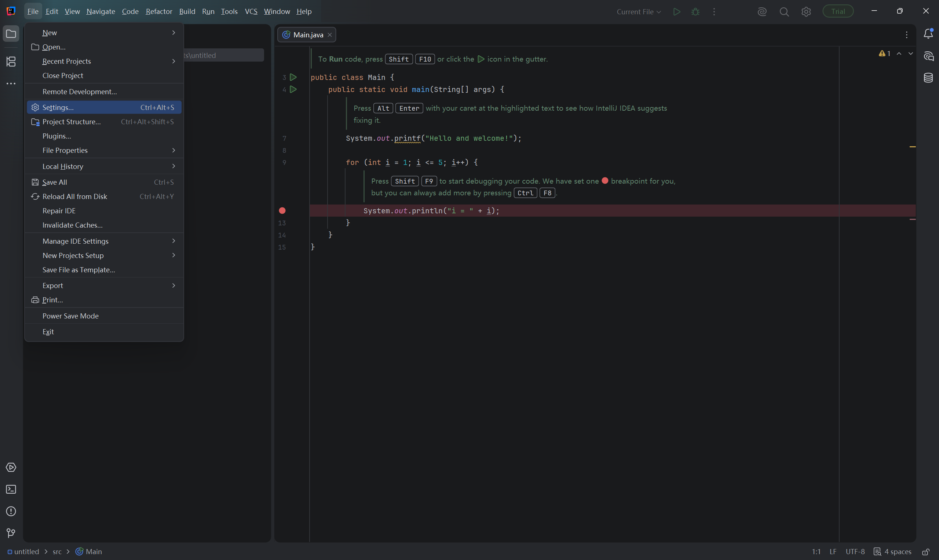Expand Local History submenu
This screenshot has width=939, height=560.
[104, 166]
